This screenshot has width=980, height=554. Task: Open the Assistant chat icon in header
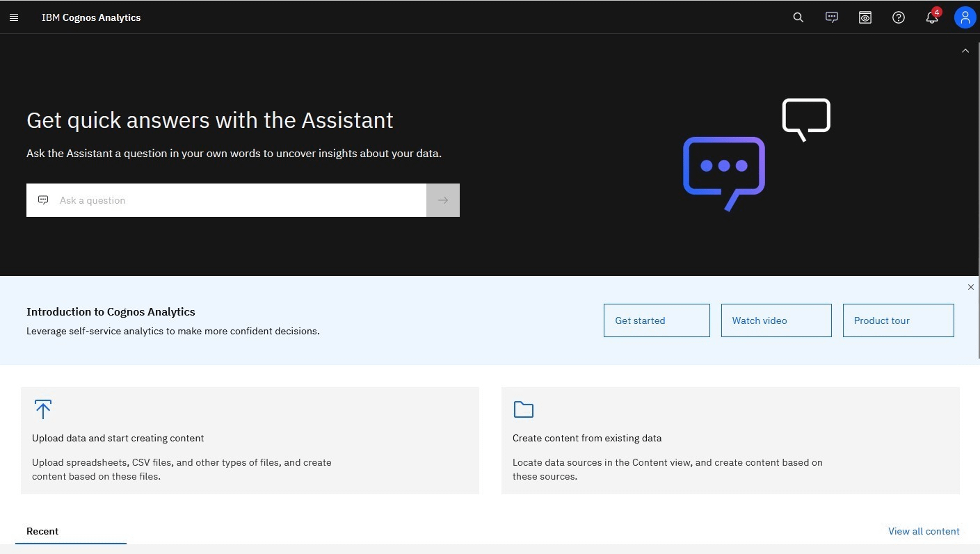click(832, 17)
